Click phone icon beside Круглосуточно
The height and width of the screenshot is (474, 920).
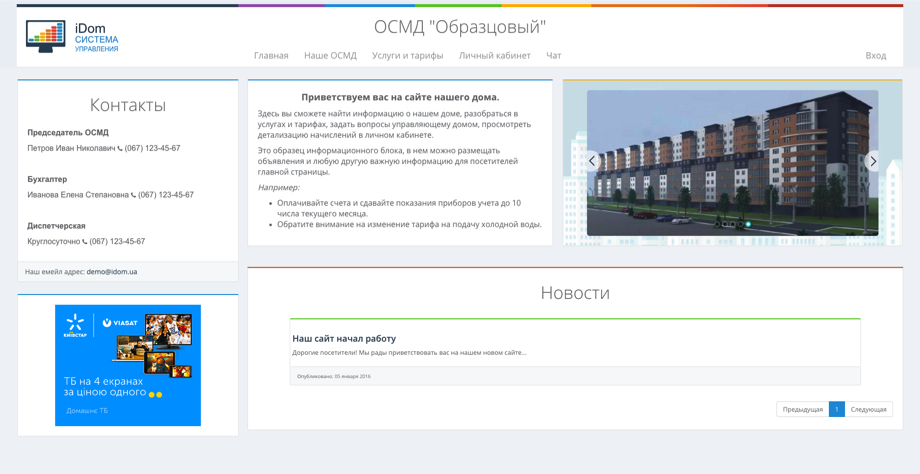(84, 242)
